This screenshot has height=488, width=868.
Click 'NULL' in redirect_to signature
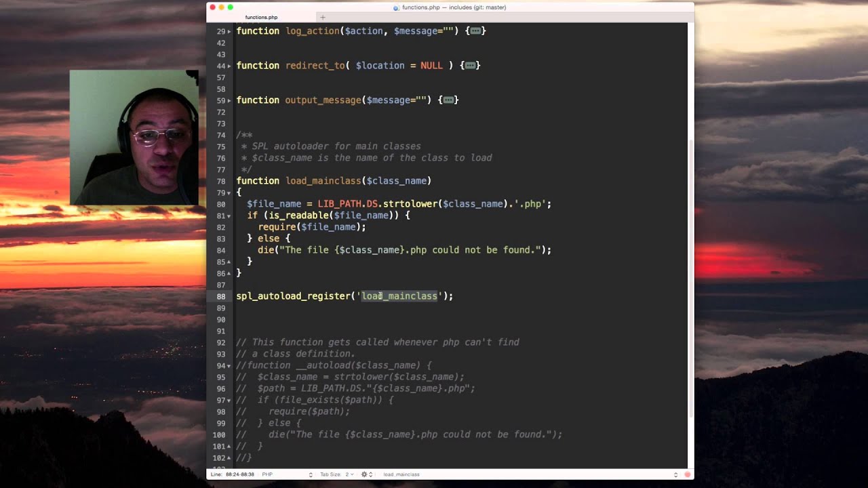click(x=431, y=66)
